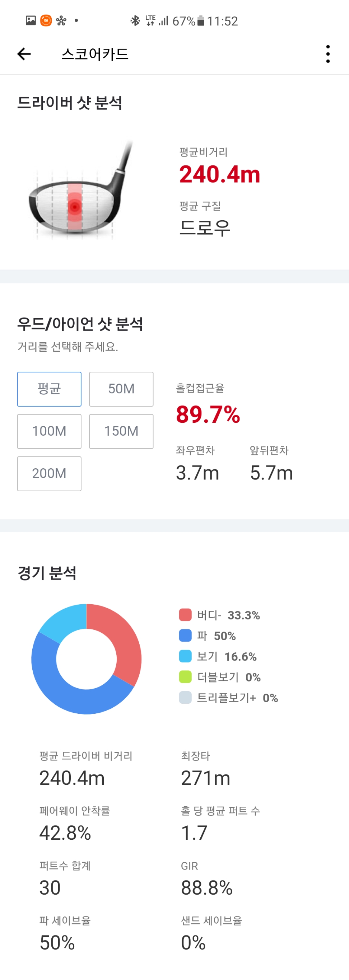Screen dimensions: 349x980
Task: Choose the 200M distance button
Action: [49, 473]
